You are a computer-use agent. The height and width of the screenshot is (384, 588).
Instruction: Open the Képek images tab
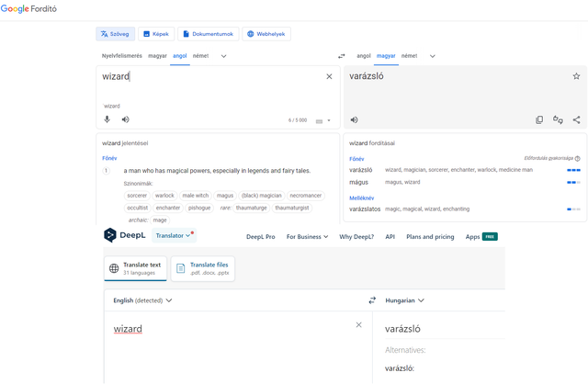coord(156,34)
